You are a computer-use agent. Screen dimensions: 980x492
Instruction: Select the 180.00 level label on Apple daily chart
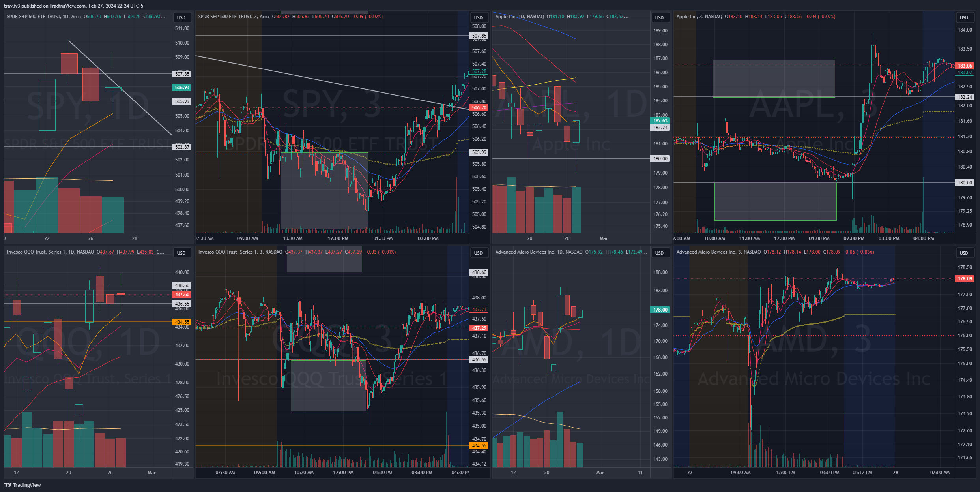pyautogui.click(x=660, y=159)
